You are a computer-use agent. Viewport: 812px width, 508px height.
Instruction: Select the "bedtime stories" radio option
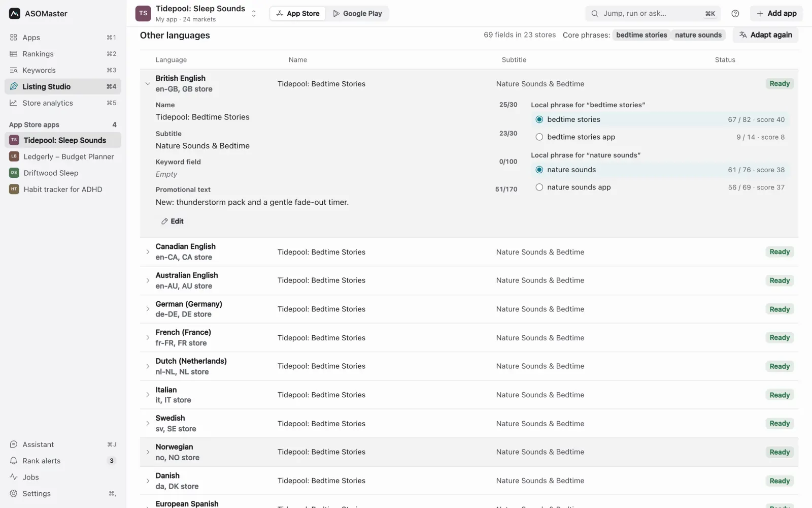pyautogui.click(x=539, y=119)
